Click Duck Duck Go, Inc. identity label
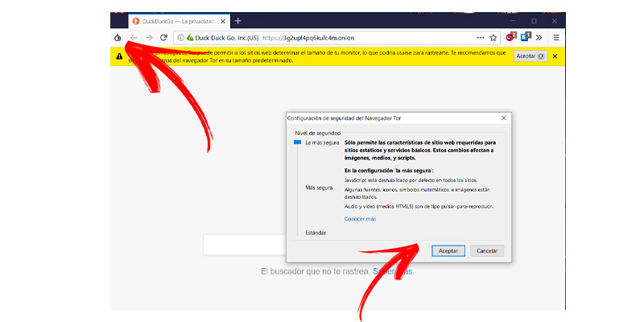 click(x=227, y=38)
